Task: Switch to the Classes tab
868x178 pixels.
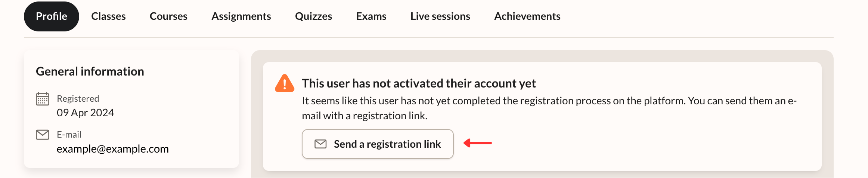Action: click(108, 16)
